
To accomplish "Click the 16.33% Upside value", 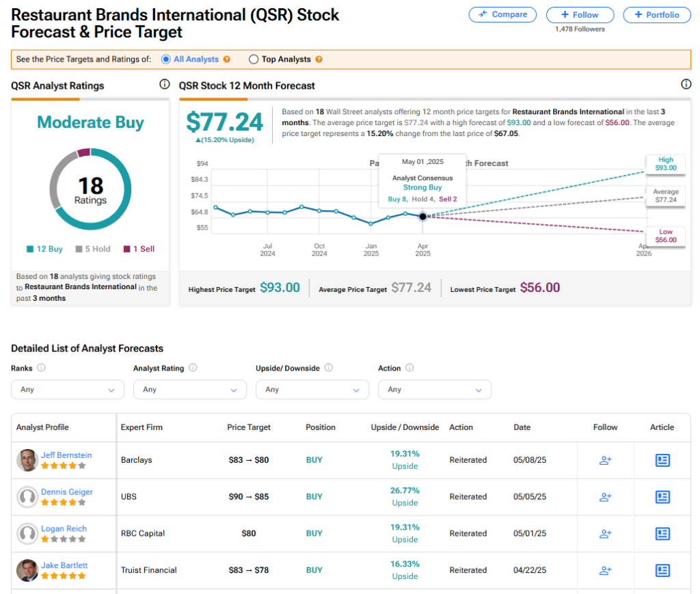I will tap(405, 570).
